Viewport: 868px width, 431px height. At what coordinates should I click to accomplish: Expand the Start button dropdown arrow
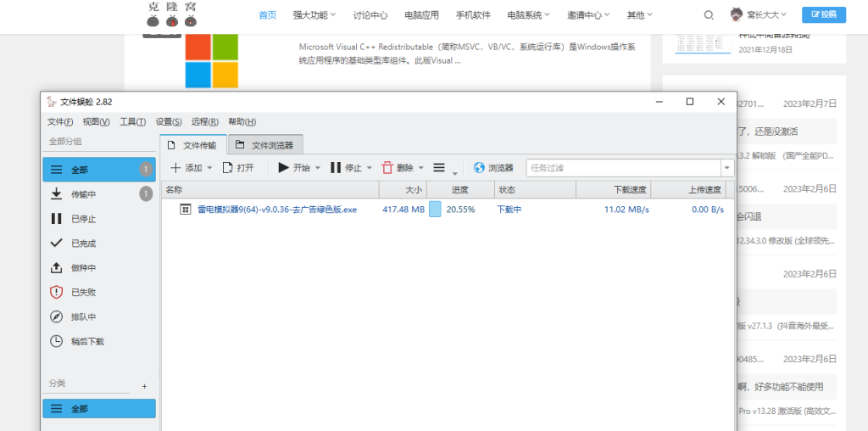[318, 168]
